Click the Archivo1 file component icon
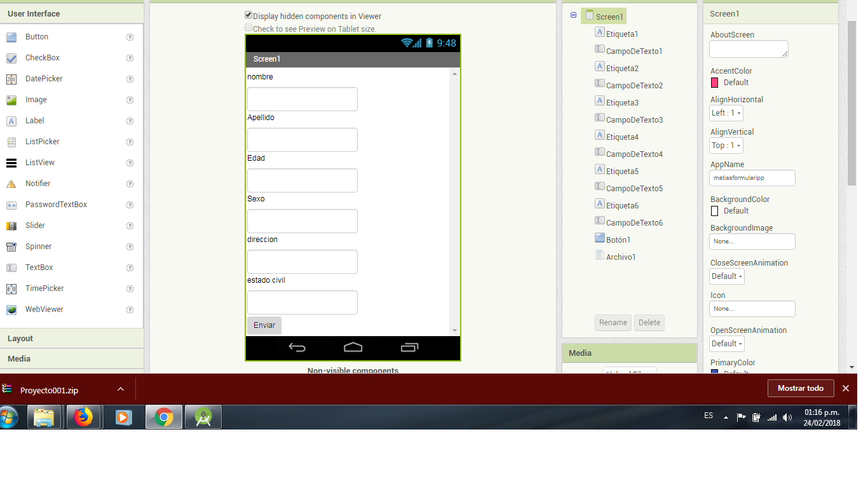 coord(599,255)
